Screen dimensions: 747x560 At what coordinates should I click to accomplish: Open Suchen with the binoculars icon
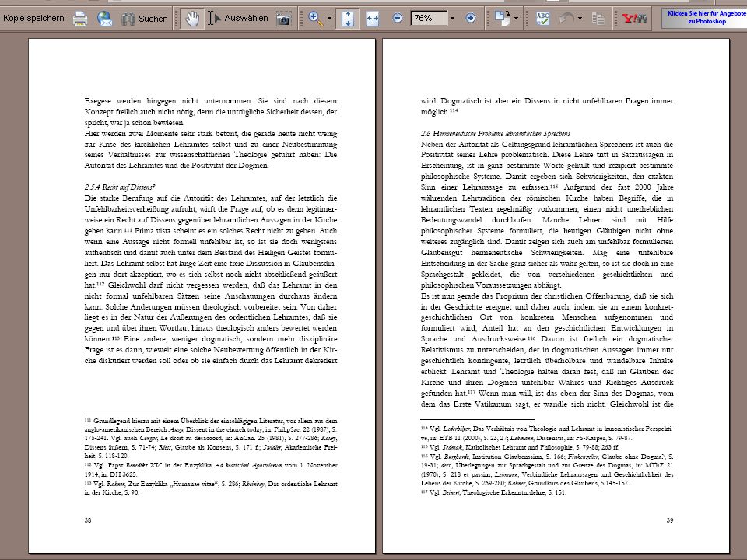tap(145, 19)
